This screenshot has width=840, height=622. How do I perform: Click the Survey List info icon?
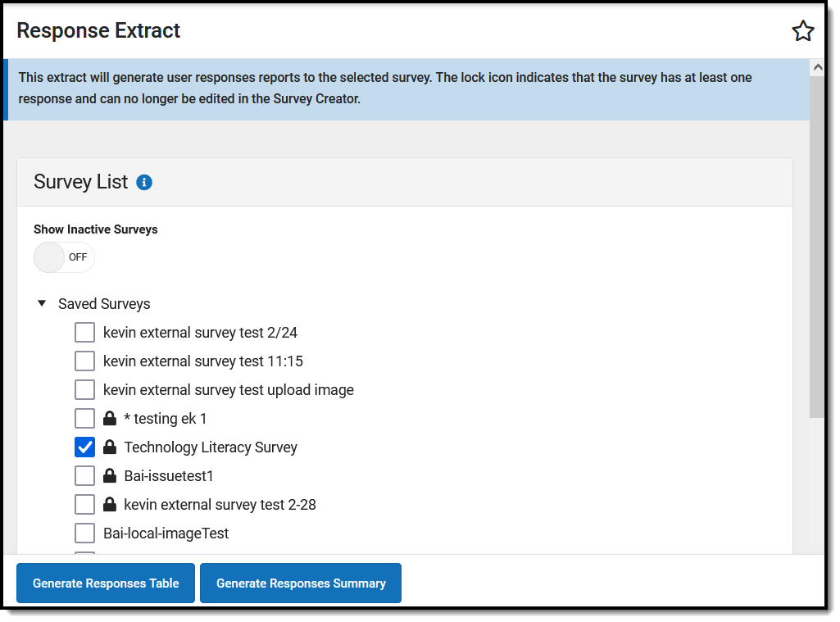144,182
